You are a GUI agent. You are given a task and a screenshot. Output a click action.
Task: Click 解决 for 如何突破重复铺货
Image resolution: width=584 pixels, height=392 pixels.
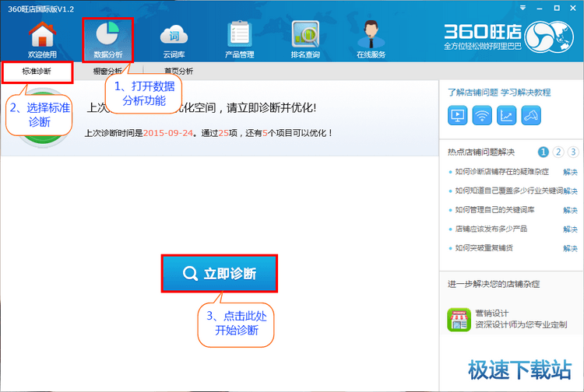pyautogui.click(x=570, y=248)
